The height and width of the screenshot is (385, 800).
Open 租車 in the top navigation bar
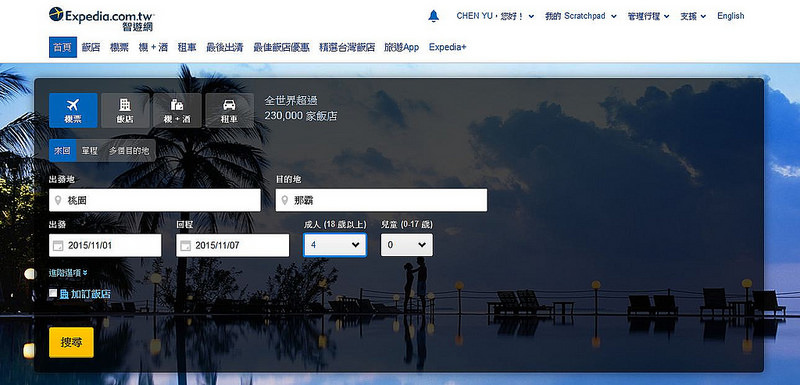[187, 47]
